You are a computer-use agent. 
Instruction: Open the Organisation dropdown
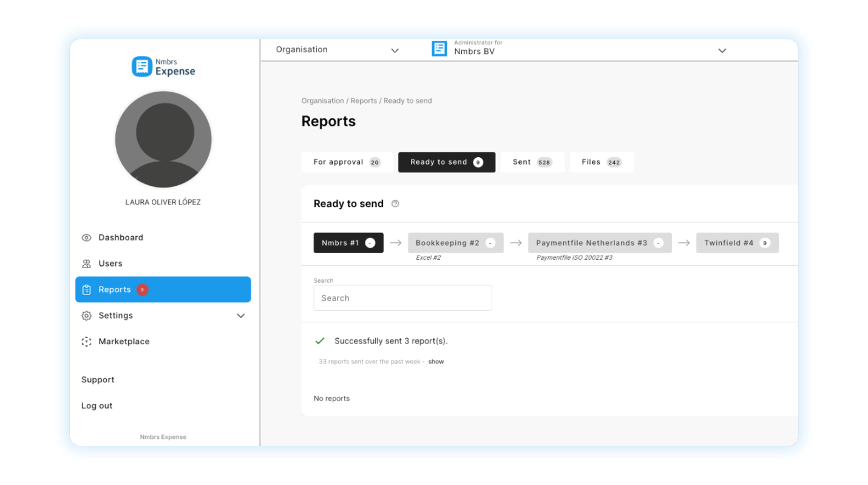point(337,50)
